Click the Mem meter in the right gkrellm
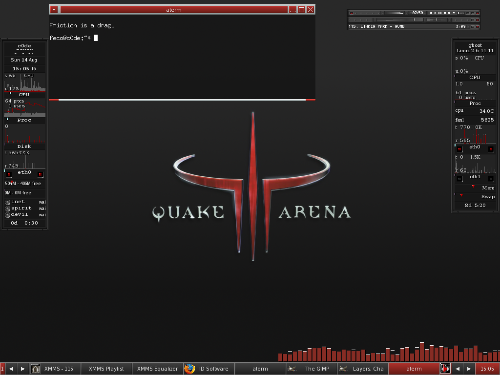The image size is (500, 375). pos(475,188)
